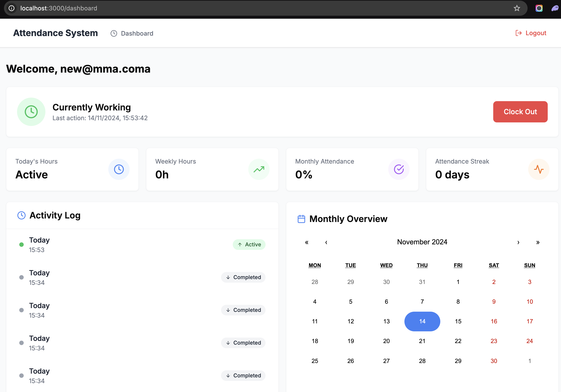Click the purple checkmark Monthly Attendance icon
561x392 pixels.
398,169
